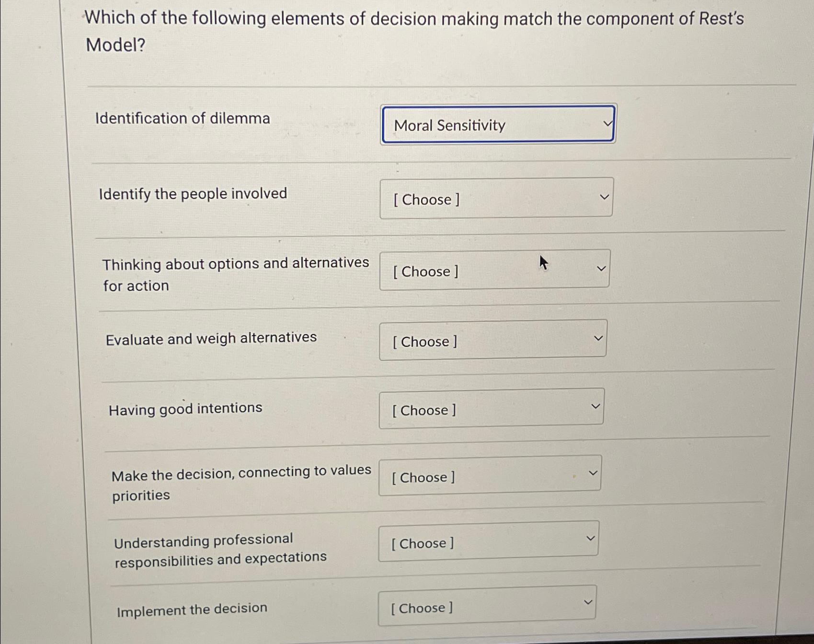The image size is (814, 644).
Task: Open the dropdown next to Thinking about options
Action: point(493,270)
